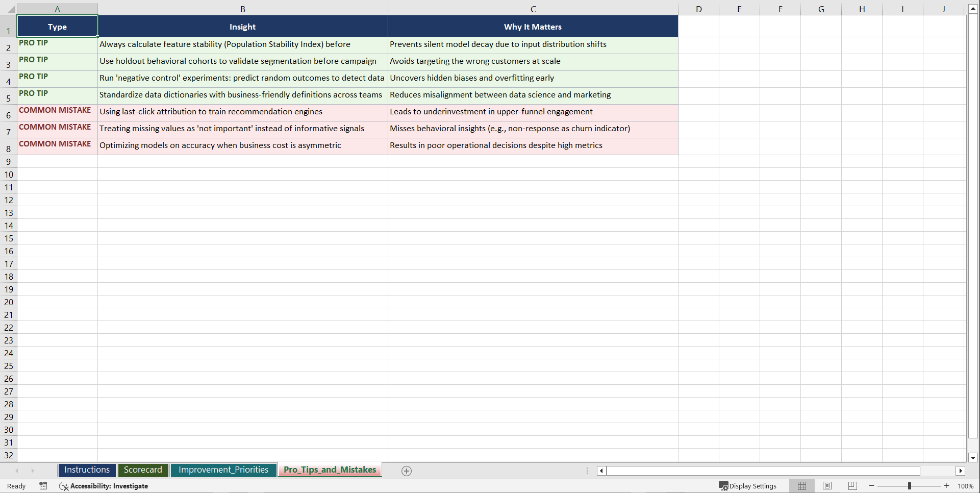Select column B header labeled Insight
This screenshot has width=980, height=493.
[242, 9]
